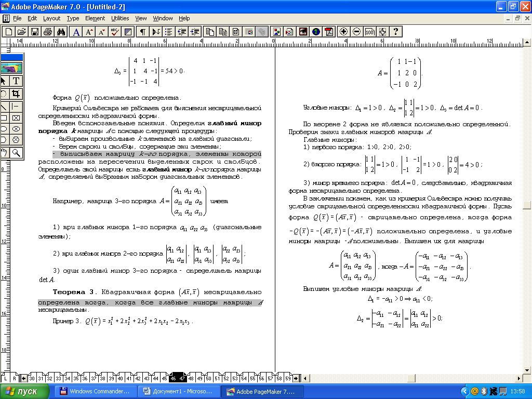Click the Insert Pages toolbar icon
The image size is (532, 399).
[x=210, y=32]
